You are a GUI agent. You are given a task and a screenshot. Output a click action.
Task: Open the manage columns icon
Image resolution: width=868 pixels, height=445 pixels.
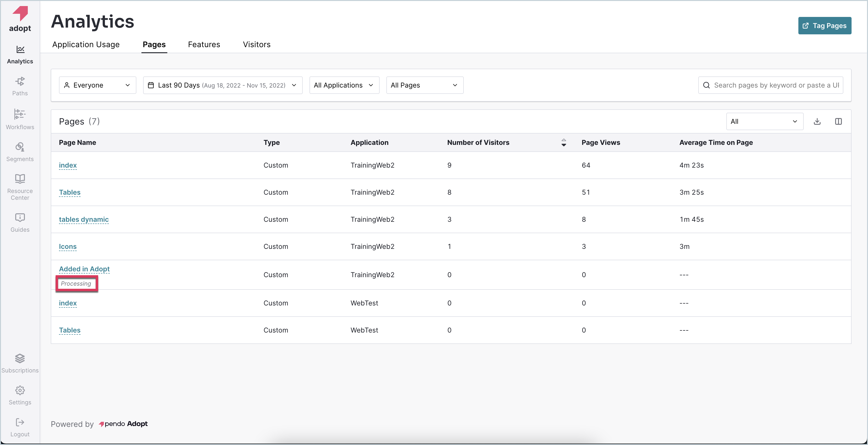[x=838, y=121]
